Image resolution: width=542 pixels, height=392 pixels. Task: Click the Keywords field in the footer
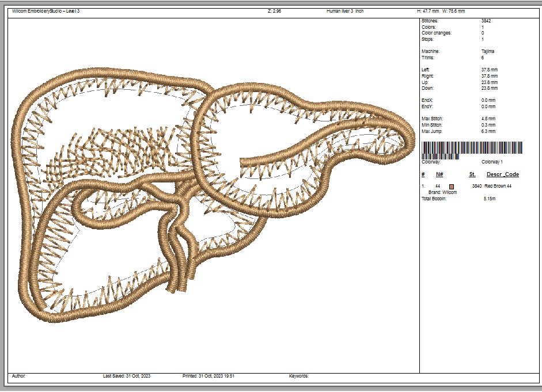299,376
